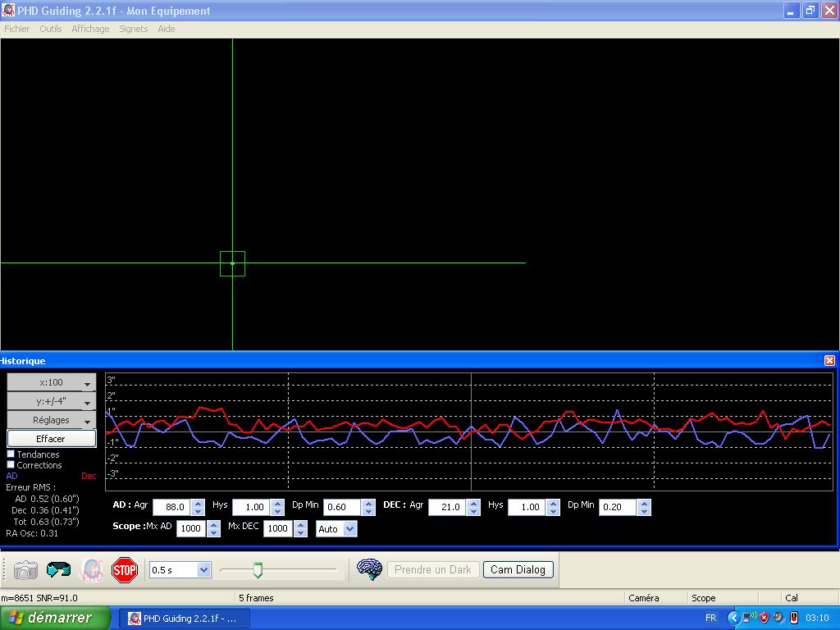This screenshot has width=840, height=630.
Task: Increase AD Agr with up spinner
Action: click(x=198, y=503)
